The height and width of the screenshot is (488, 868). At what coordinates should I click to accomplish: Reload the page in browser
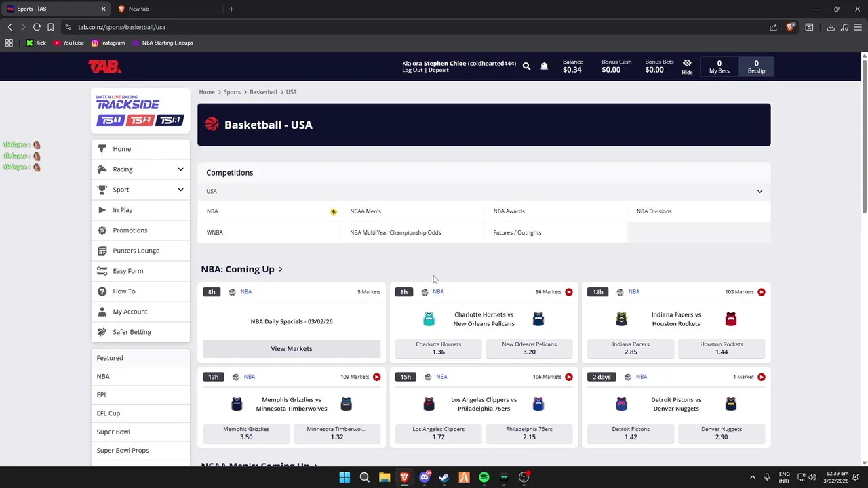point(37,27)
